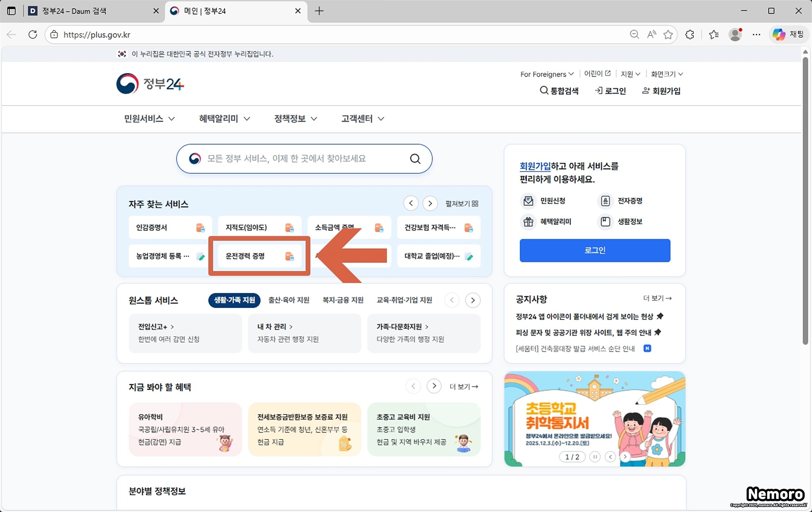Show next 자주 찾는 서비스 page
Screen dimensions: 812x512
[x=430, y=203]
